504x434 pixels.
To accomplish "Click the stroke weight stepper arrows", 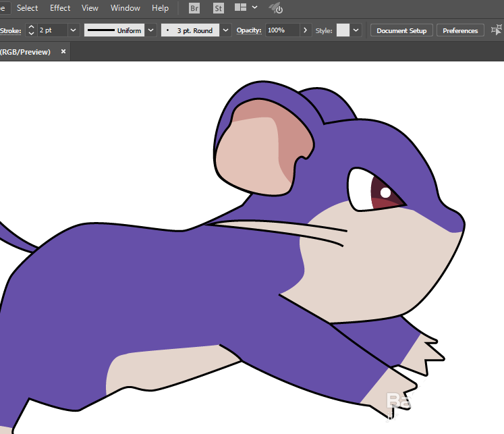I will (30, 30).
